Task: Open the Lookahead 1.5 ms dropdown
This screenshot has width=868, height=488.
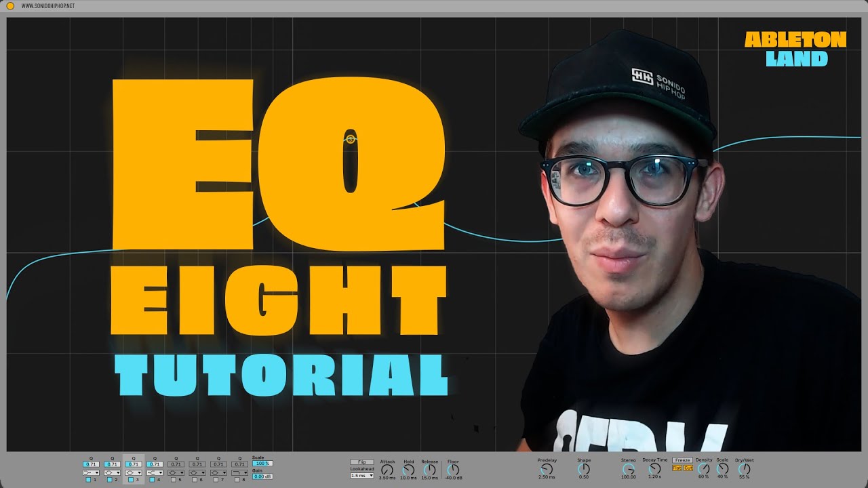Action: (362, 476)
